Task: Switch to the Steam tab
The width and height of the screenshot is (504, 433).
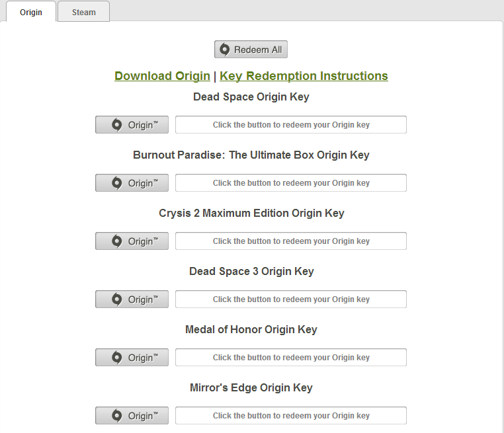Action: tap(83, 12)
